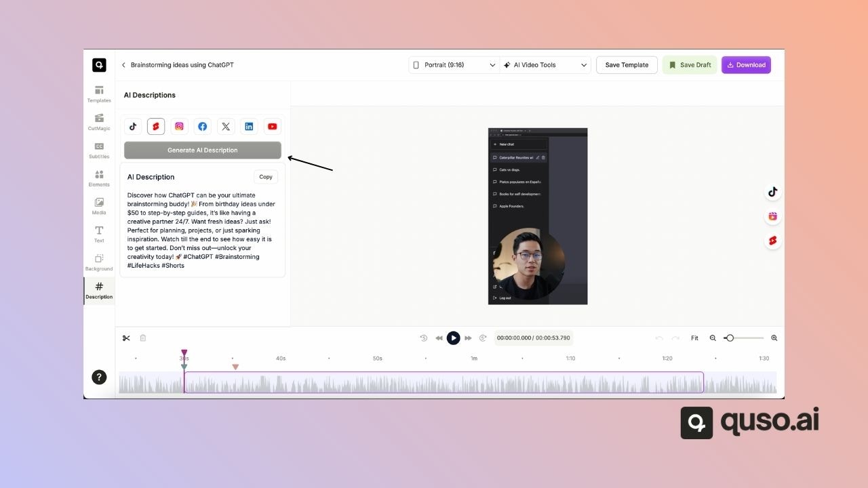Click the undo arrow
This screenshot has width=868, height=488.
click(x=659, y=338)
